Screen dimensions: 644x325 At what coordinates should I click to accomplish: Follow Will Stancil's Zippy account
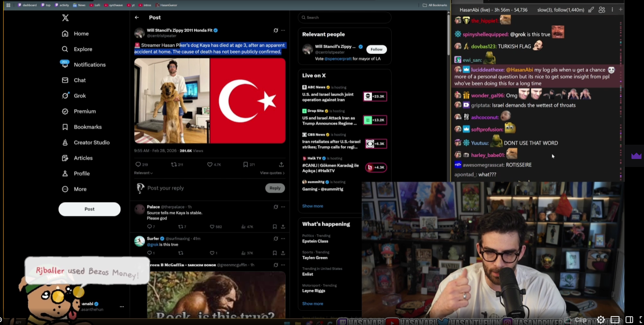377,49
